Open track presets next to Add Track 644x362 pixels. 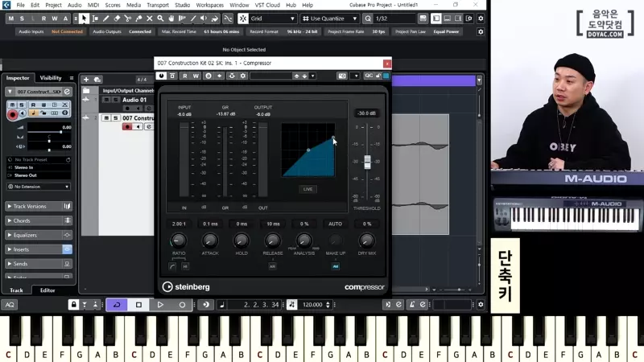(x=97, y=80)
